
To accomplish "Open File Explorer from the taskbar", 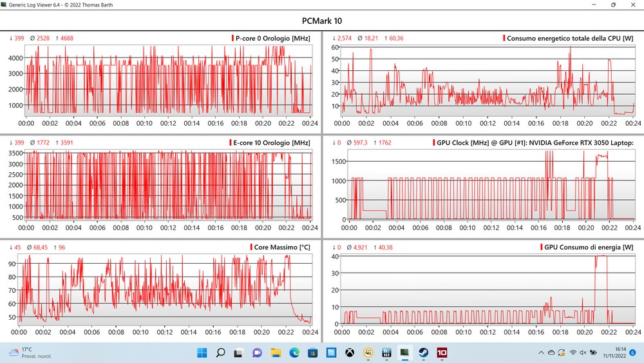I will (276, 353).
